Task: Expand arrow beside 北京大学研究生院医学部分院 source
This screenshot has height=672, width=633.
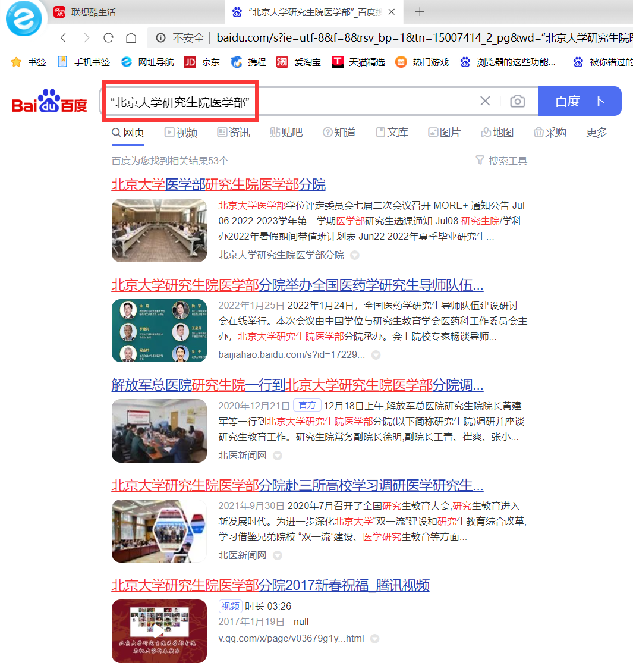Action: [x=355, y=256]
